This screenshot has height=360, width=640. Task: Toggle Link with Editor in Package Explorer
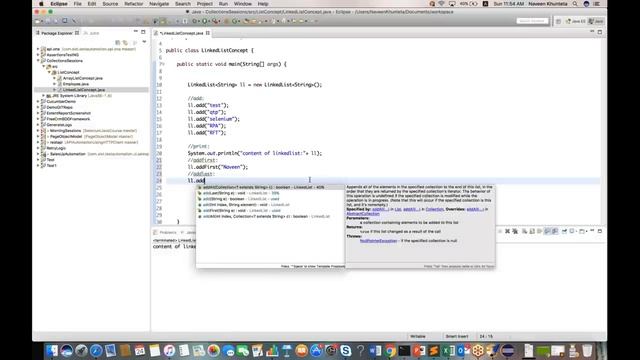click(x=126, y=42)
